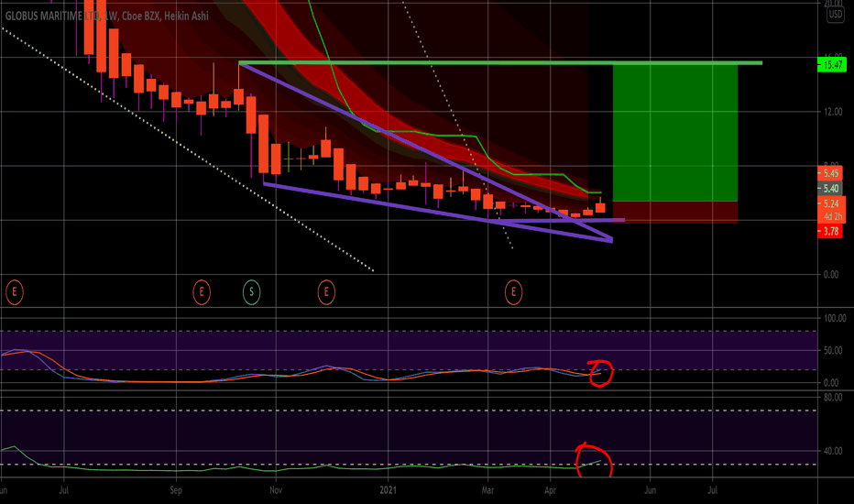Click the USD currency button on price axis

(x=835, y=15)
